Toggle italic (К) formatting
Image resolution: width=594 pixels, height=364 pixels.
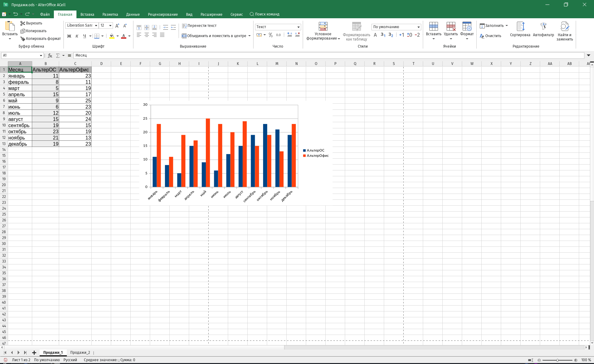[77, 36]
